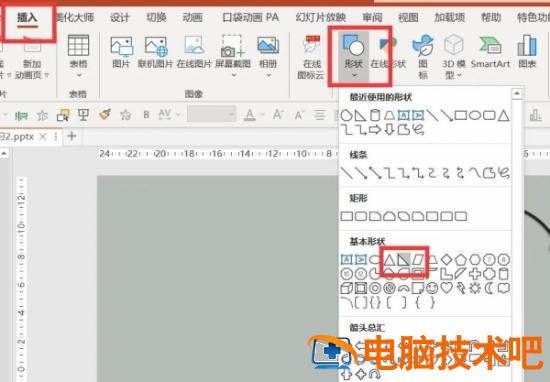
Task: Select the L-shape in 基本形状
Action: click(446, 274)
